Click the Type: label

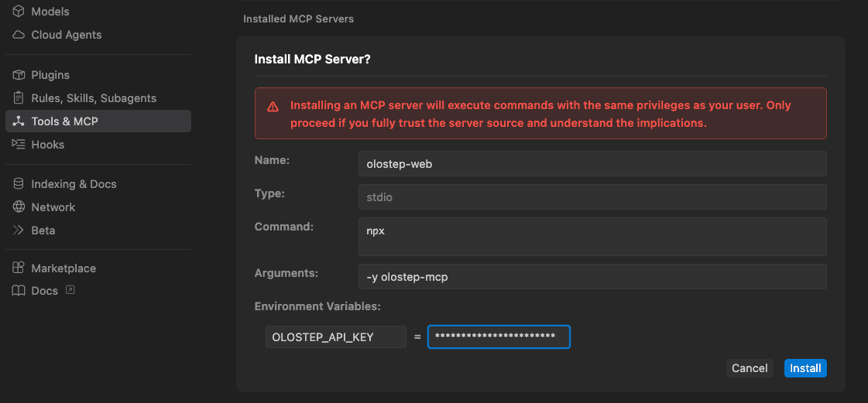click(269, 193)
